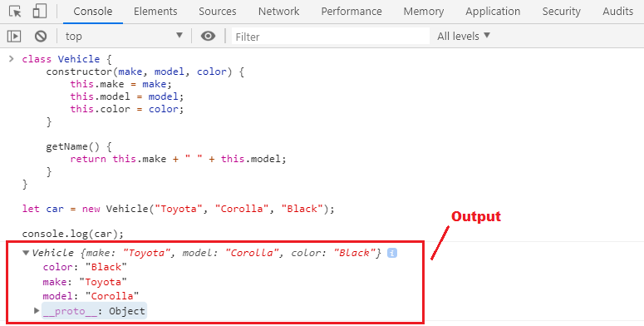Click the 'this.color = color;' line
This screenshot has width=644, height=326.
(x=127, y=109)
